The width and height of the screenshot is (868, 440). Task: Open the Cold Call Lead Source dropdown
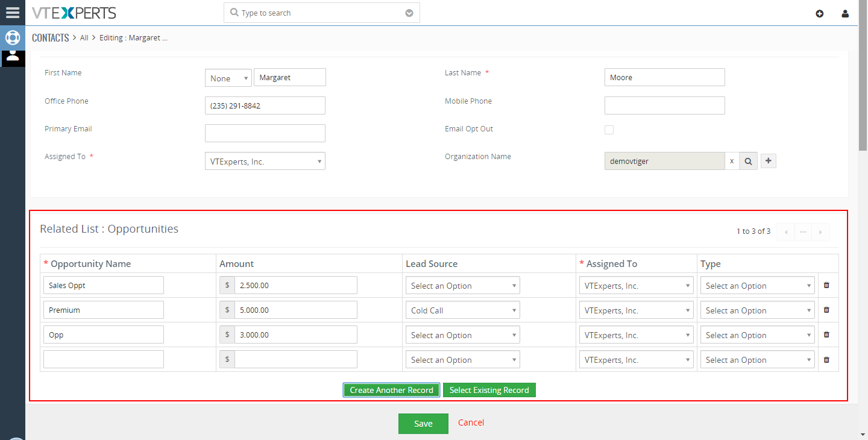point(463,310)
